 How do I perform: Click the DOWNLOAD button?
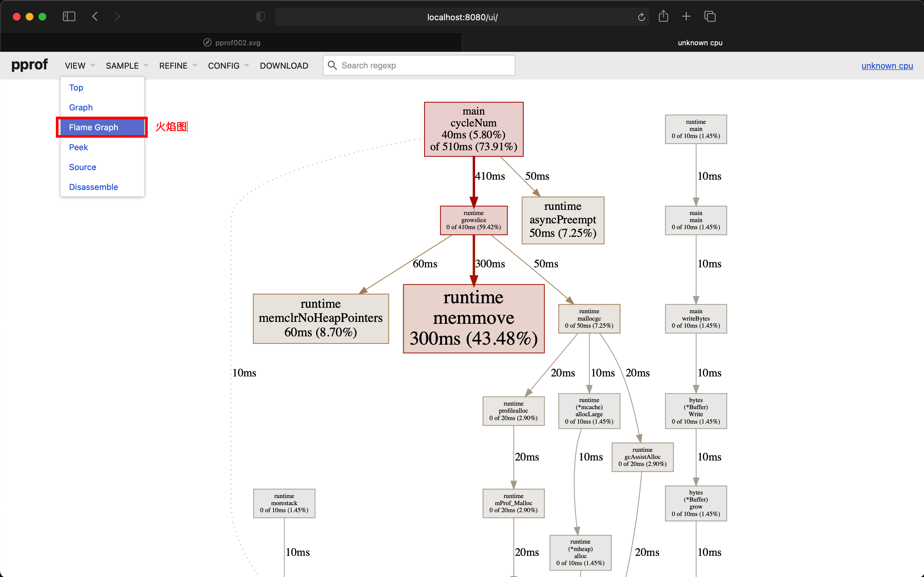click(x=284, y=66)
